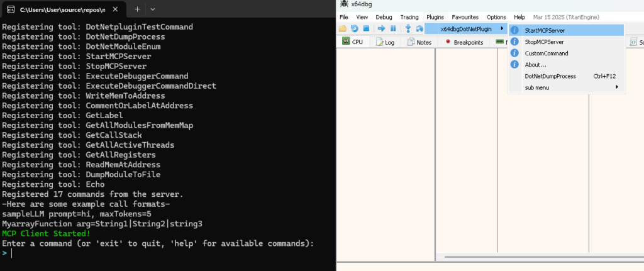
Task: Click 'Registering tool: ReadMemAtAddress' line
Action: [x=81, y=165]
